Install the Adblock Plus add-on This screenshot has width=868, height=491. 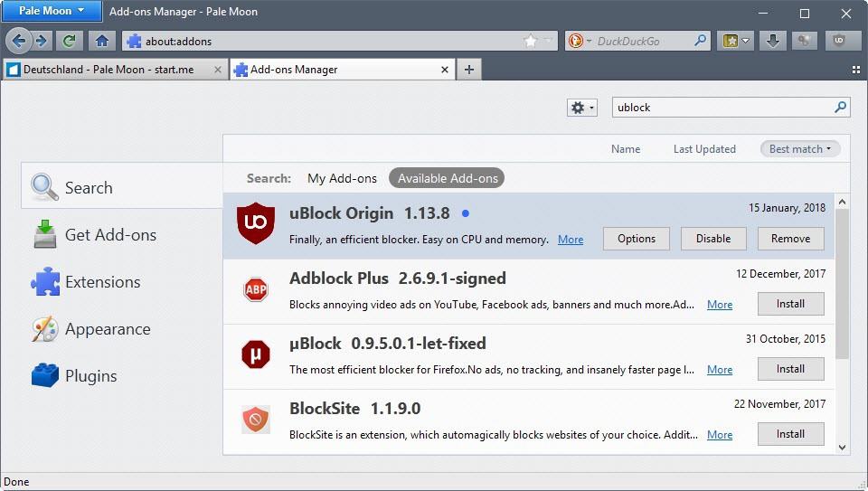pos(790,304)
